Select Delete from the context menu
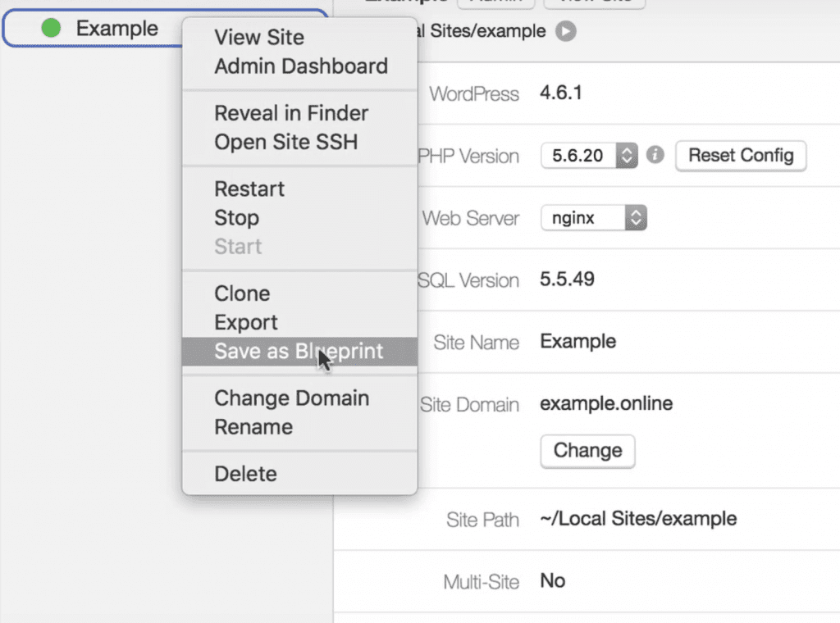 click(x=245, y=474)
